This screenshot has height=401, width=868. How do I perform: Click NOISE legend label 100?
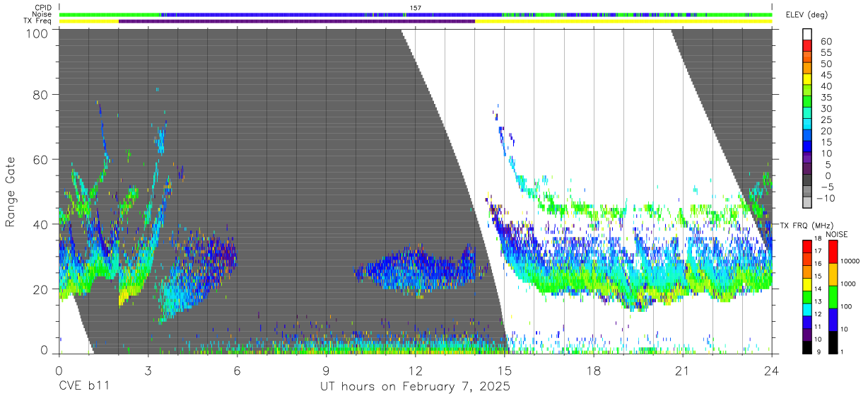(848, 307)
